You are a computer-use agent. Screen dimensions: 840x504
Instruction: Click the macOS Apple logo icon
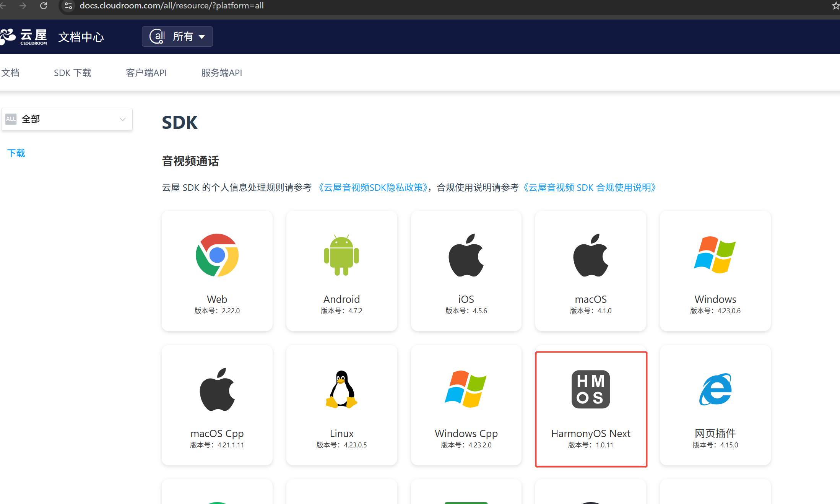pos(591,255)
